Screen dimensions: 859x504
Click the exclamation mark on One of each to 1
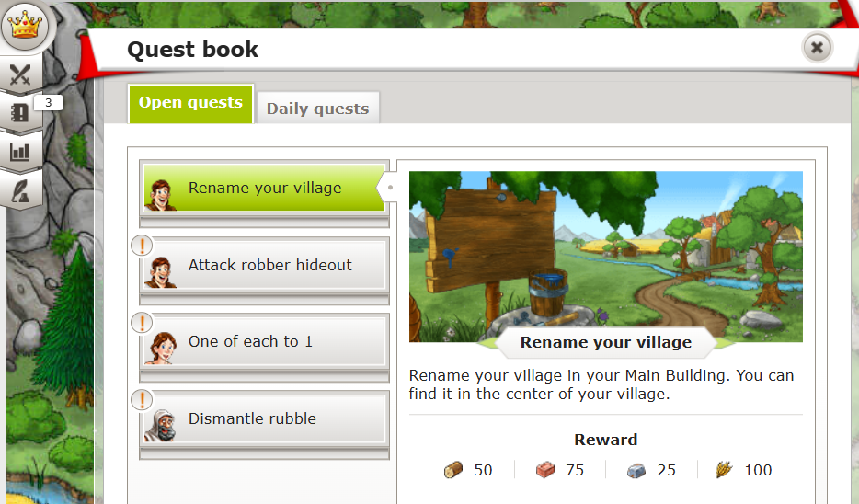click(142, 322)
